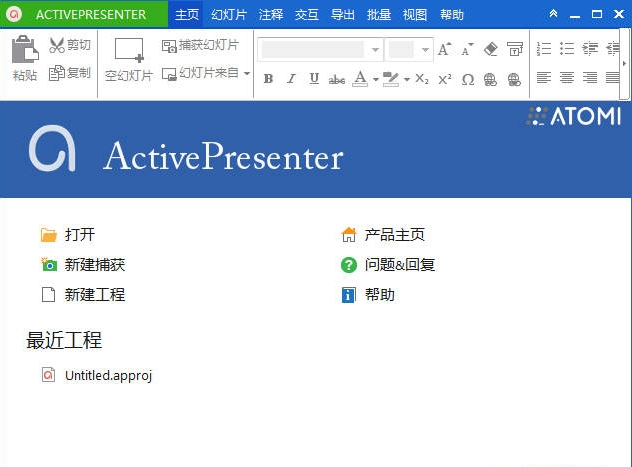Screen dimensions: 632x467
Task: Toggle underline formatting
Action: pos(314,79)
